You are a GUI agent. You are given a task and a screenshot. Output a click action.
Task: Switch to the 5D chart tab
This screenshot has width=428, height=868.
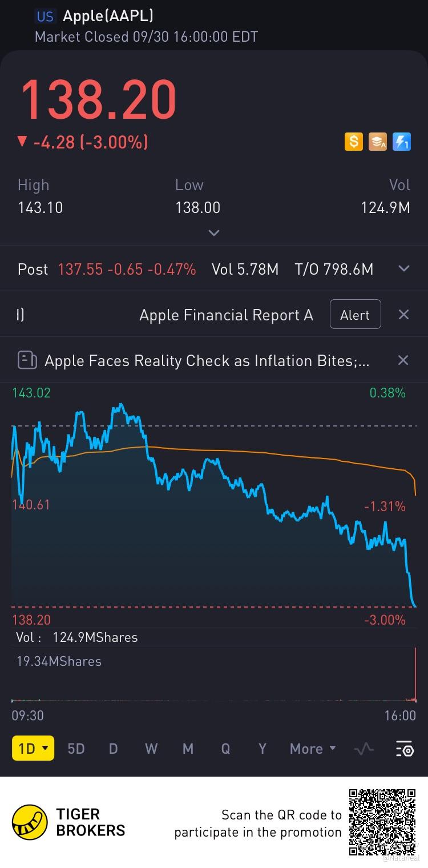pyautogui.click(x=76, y=749)
